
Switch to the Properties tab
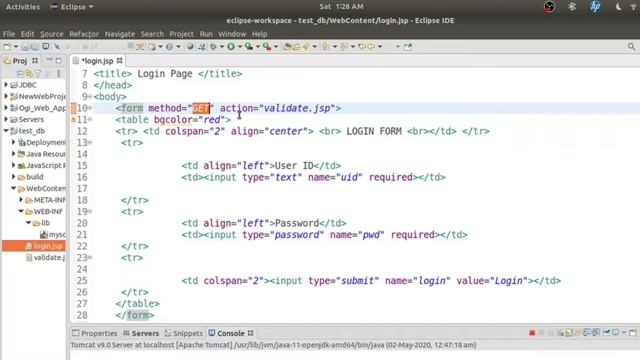point(95,333)
